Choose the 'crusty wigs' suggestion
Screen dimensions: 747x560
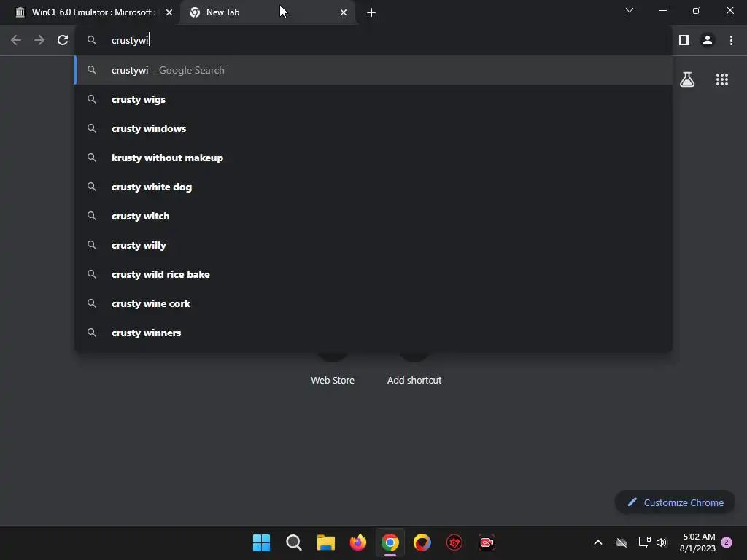373,99
